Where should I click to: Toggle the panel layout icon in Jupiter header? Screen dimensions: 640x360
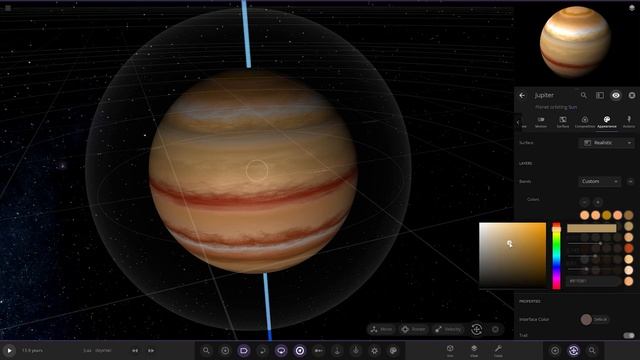(x=600, y=95)
